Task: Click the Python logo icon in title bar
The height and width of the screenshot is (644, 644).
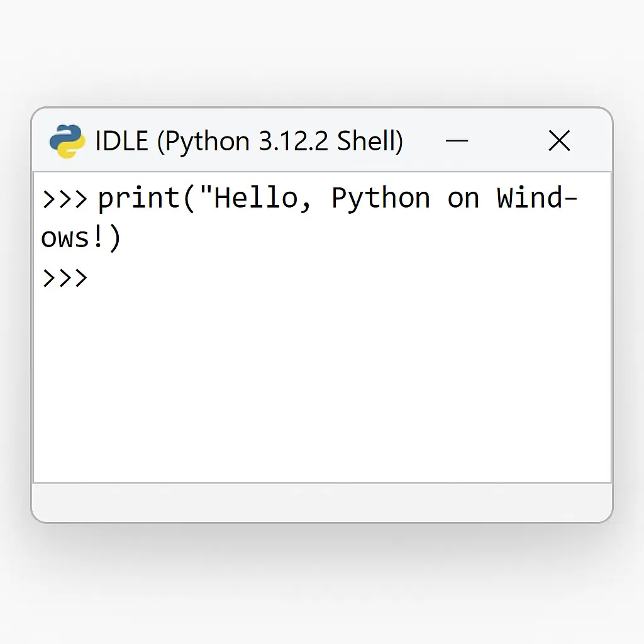Action: click(67, 142)
